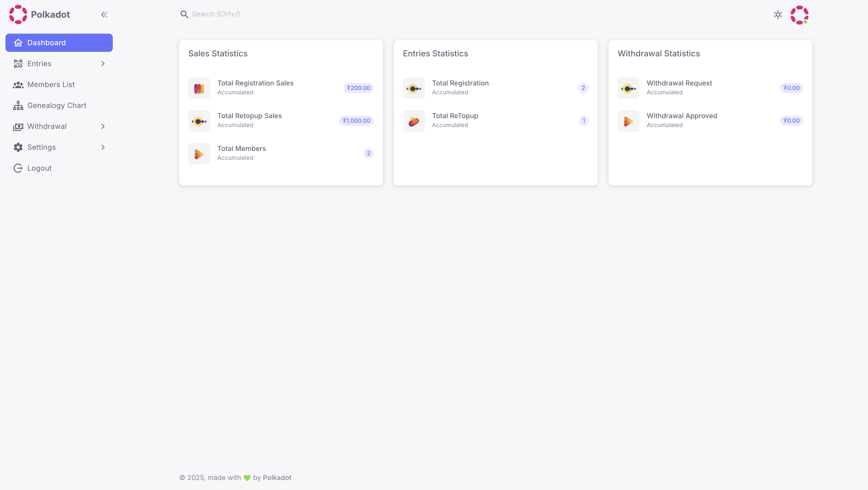Expand the Settings submenu chevron
The width and height of the screenshot is (868, 490).
[x=103, y=147]
